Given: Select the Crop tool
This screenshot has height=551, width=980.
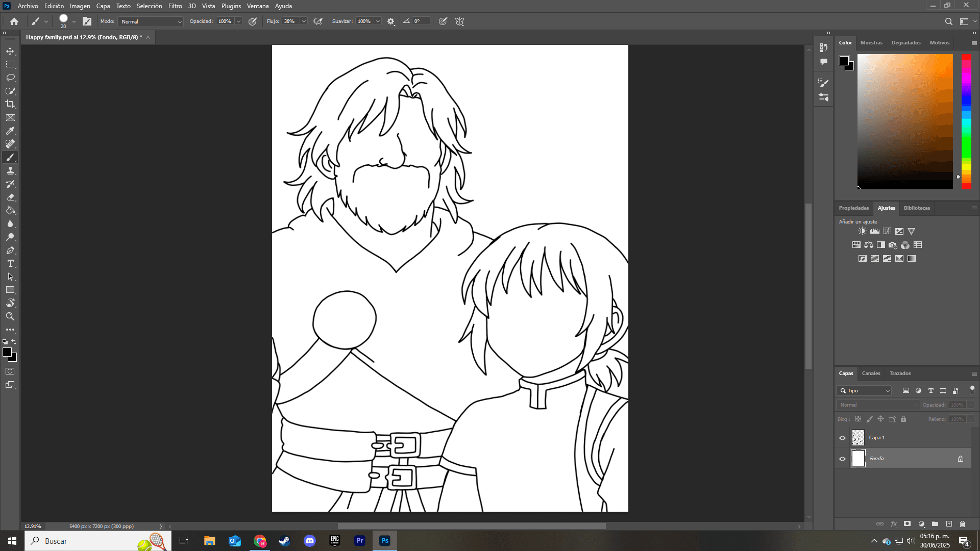Looking at the screenshot, I should (x=10, y=104).
